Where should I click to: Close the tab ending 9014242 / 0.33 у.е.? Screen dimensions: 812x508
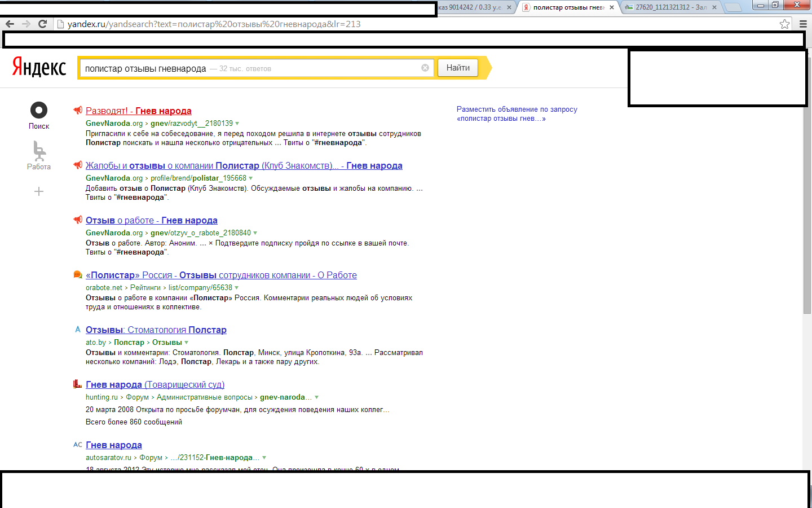(x=509, y=7)
